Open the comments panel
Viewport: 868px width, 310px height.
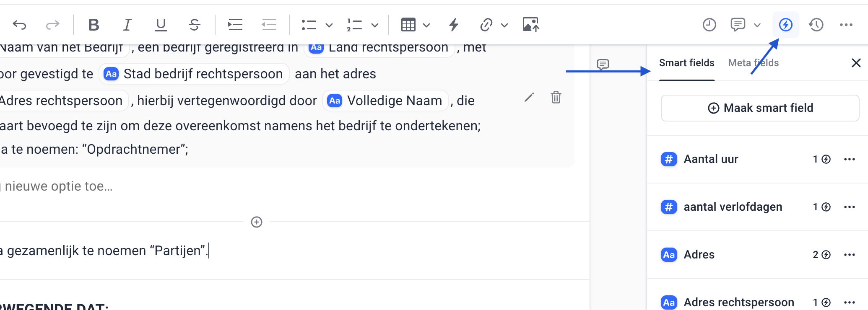pyautogui.click(x=738, y=24)
